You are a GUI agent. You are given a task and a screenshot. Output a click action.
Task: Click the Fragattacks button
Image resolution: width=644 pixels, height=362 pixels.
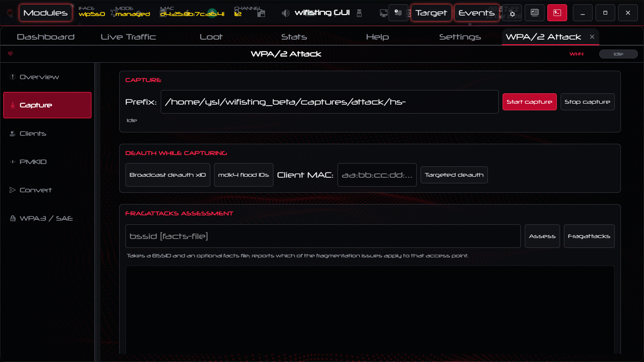[589, 236]
